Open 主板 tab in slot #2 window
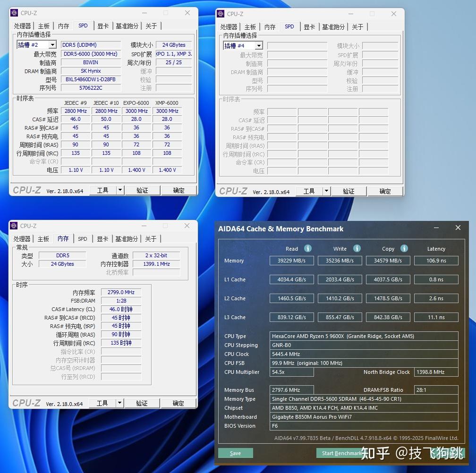The width and height of the screenshot is (476, 473). click(44, 26)
